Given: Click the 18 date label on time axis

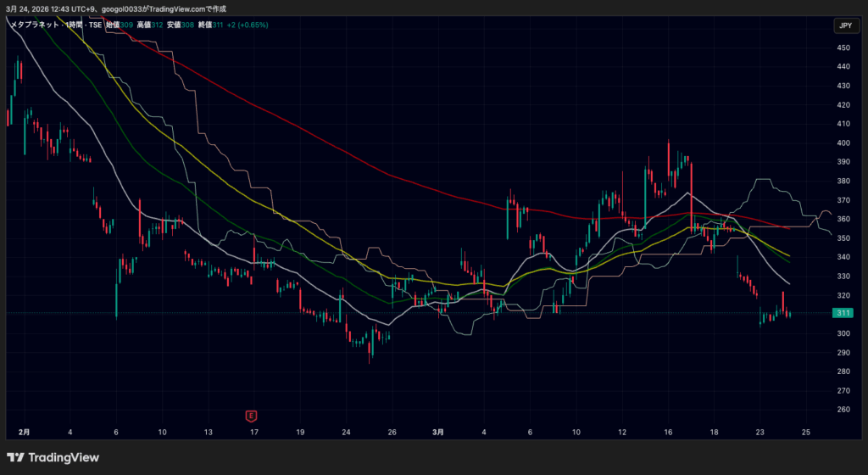Looking at the screenshot, I should [714, 433].
